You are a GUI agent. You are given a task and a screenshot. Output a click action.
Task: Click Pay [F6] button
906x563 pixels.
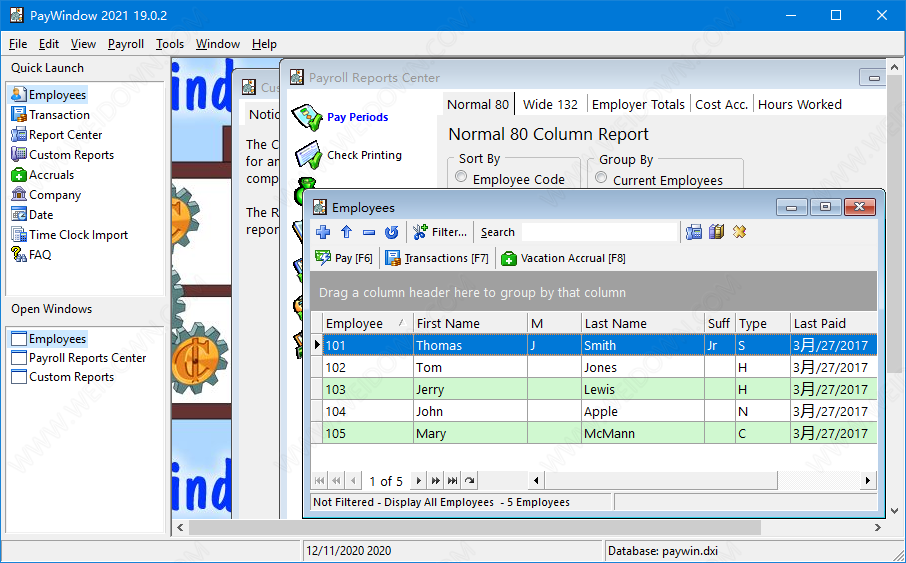[x=344, y=258]
